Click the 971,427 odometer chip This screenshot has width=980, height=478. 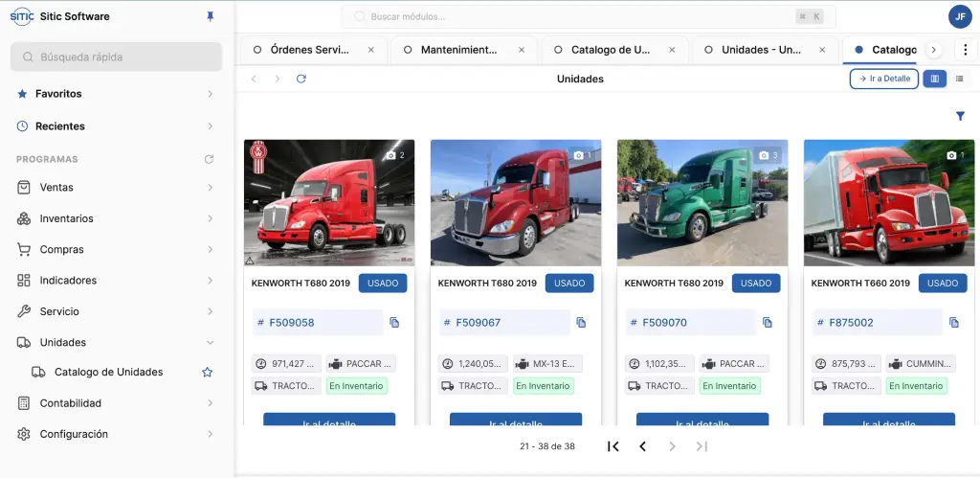287,364
